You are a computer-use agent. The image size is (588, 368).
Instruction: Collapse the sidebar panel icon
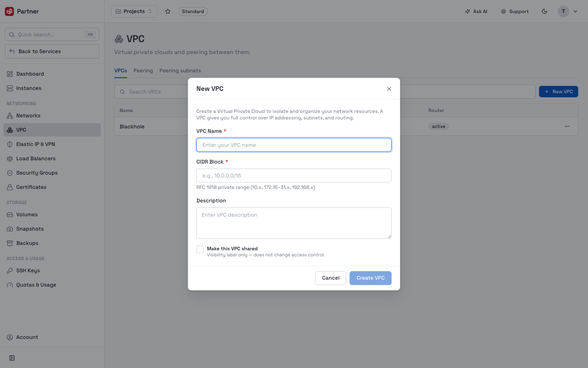pos(12,358)
